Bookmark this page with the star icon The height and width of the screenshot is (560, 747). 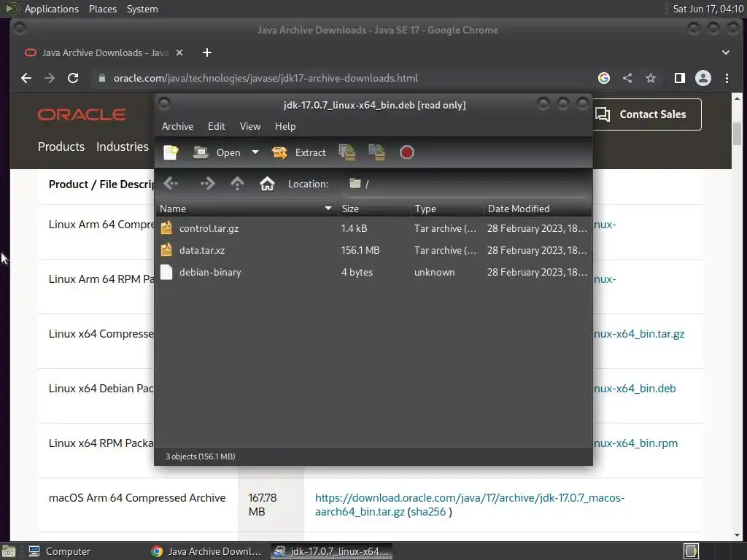pyautogui.click(x=651, y=78)
